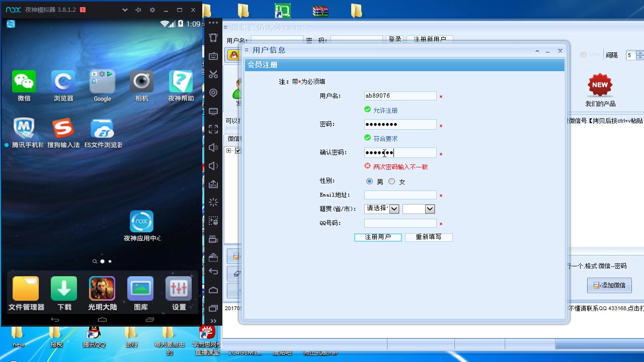Click Nox sidebar scissors screenshot icon
Image resolution: width=644 pixels, height=362 pixels.
tap(213, 74)
